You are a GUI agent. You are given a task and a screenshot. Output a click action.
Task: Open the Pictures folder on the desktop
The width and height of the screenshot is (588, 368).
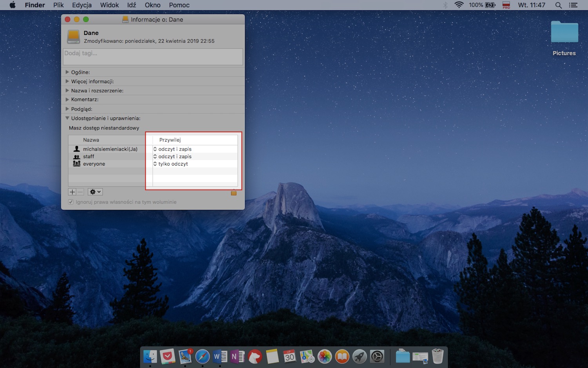(x=564, y=33)
